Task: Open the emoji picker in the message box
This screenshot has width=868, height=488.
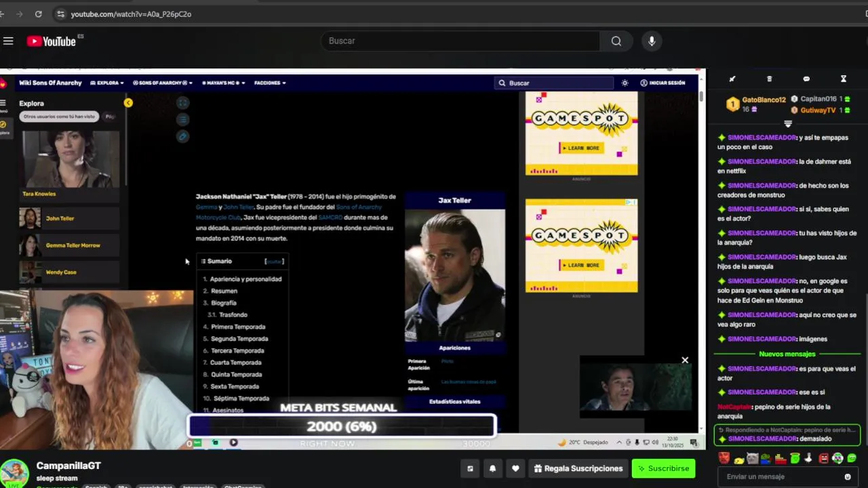Action: (848, 476)
